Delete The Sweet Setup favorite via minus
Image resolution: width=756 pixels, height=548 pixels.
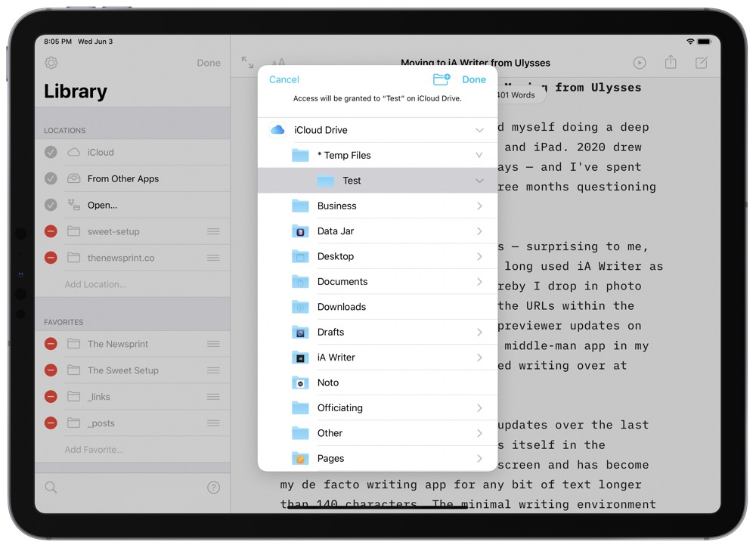(x=51, y=370)
